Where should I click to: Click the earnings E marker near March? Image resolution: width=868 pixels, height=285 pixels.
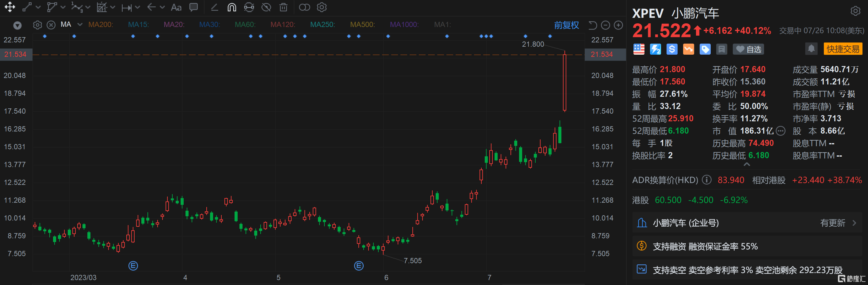[133, 266]
